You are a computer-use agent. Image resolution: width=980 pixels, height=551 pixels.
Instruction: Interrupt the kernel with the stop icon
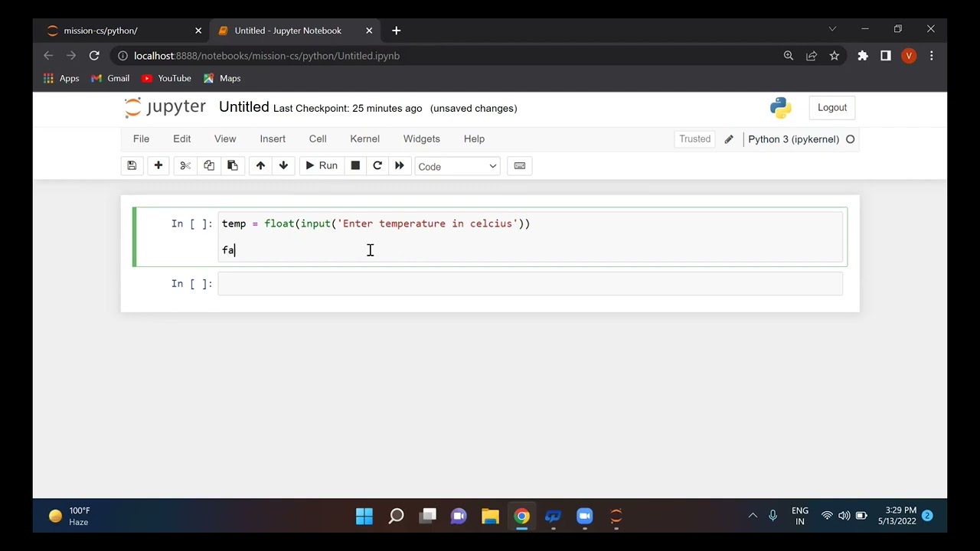point(355,166)
